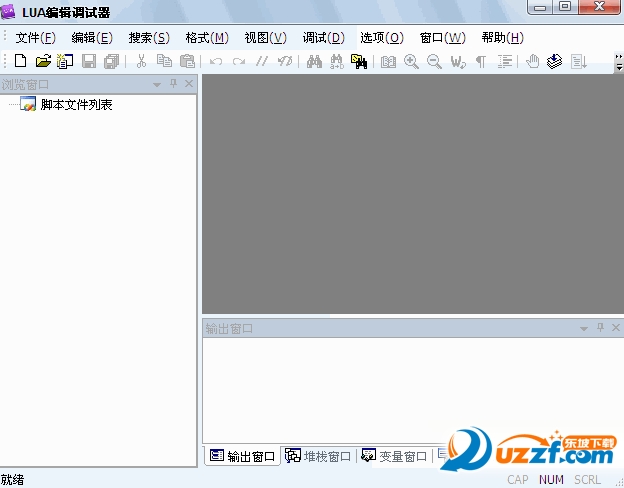The height and width of the screenshot is (488, 624).
Task: Switch to the 输出窗口 tab
Action: [242, 456]
